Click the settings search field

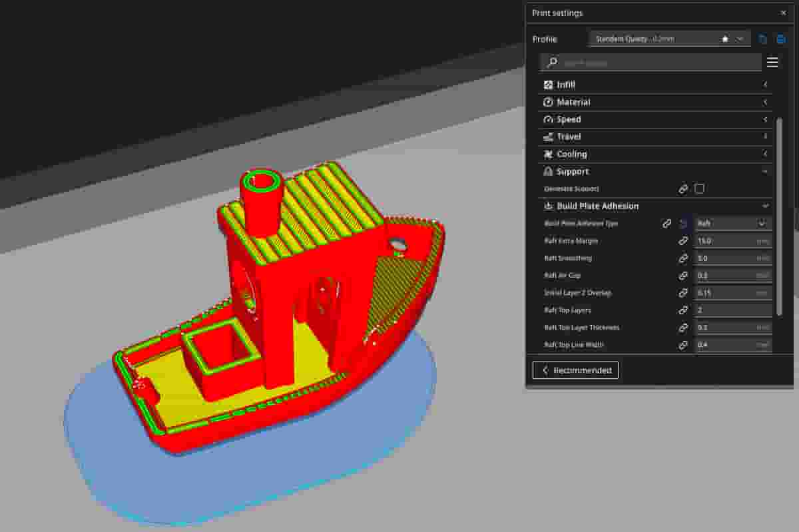651,63
